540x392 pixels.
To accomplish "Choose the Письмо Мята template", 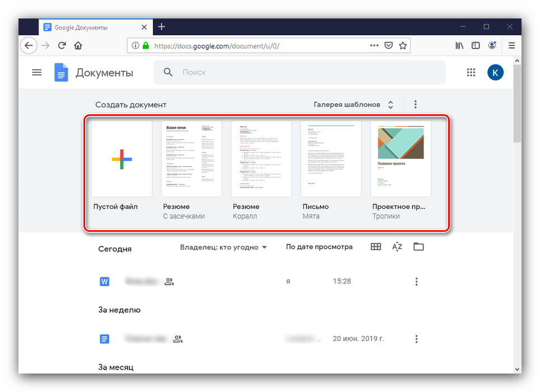I will click(330, 159).
